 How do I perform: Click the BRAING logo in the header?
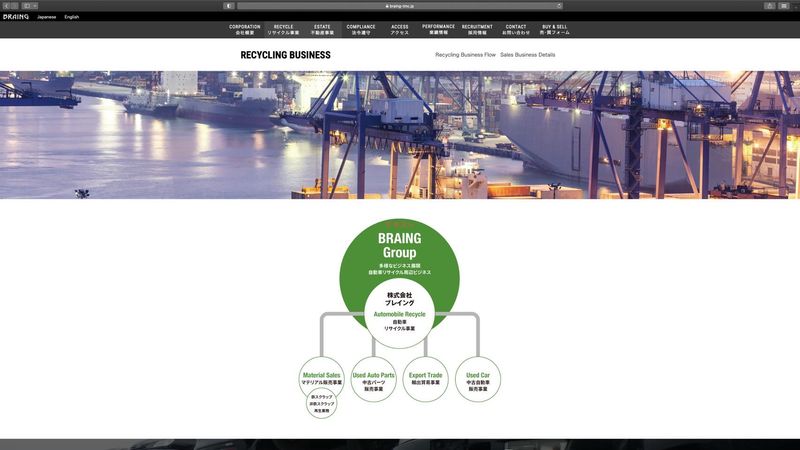[16, 17]
